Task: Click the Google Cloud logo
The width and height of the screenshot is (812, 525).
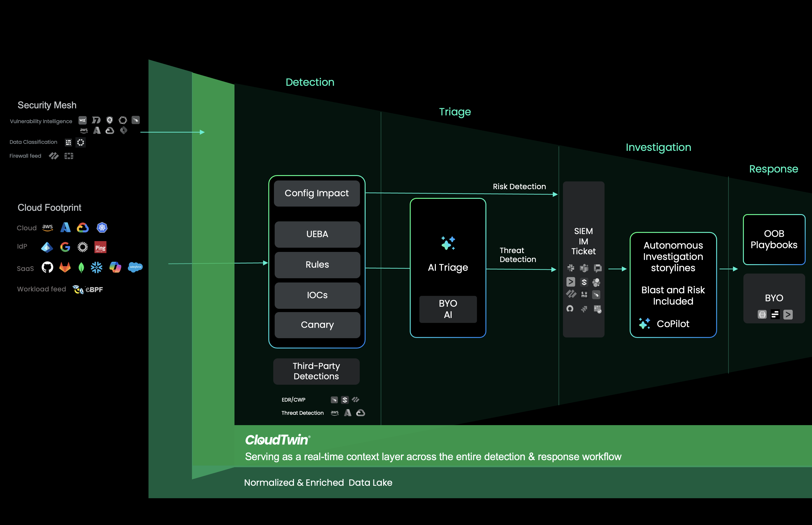Action: click(x=82, y=227)
